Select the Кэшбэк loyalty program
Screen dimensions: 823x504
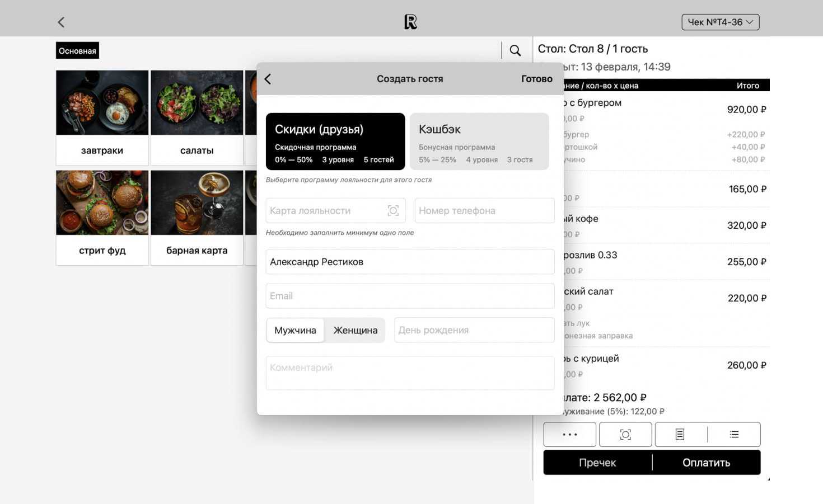479,142
